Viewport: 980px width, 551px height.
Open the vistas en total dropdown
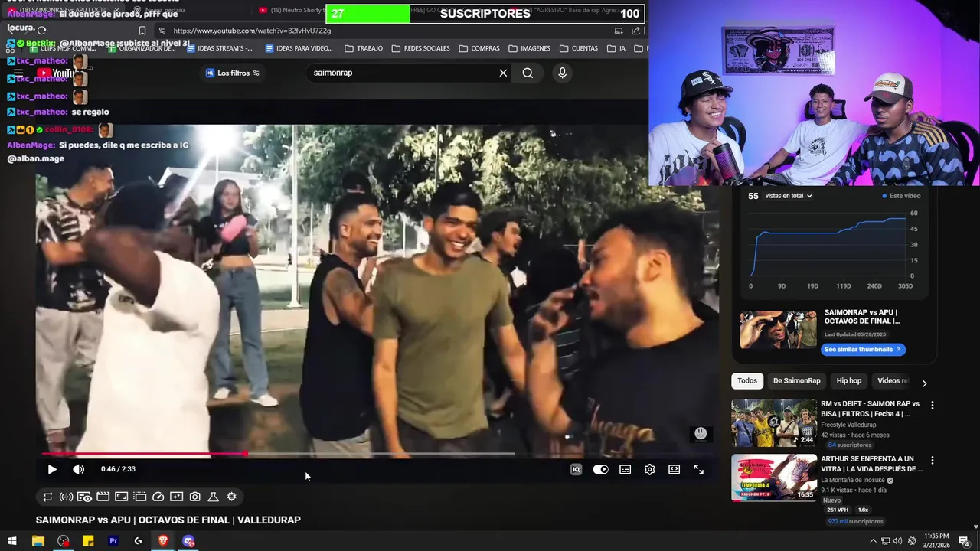(789, 196)
